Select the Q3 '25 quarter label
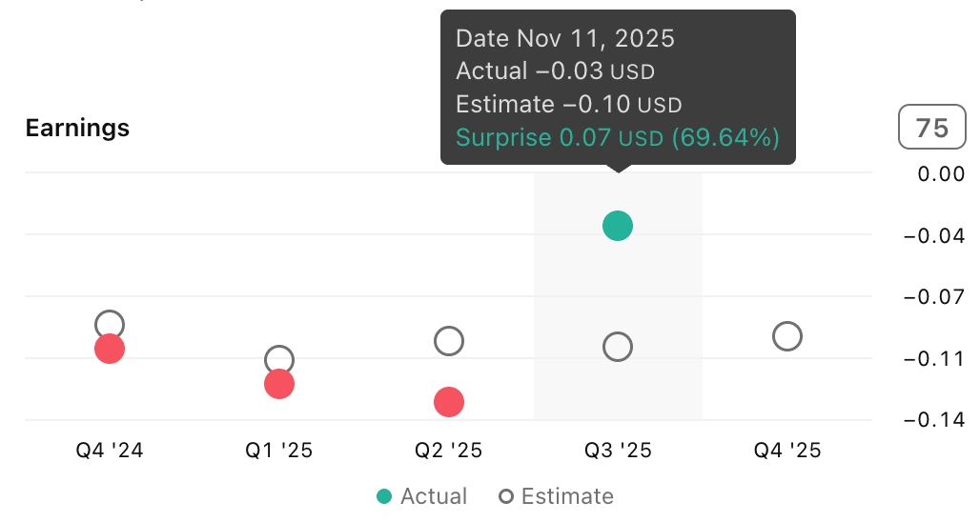 pyautogui.click(x=618, y=451)
